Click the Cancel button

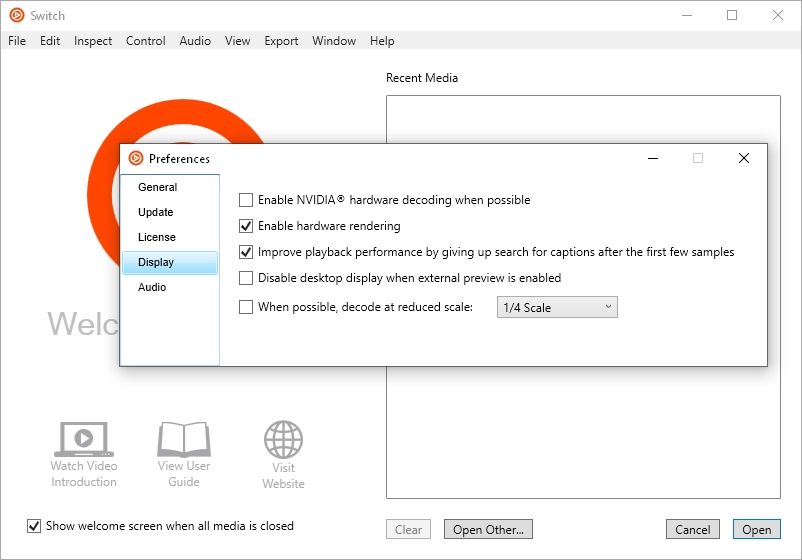(x=693, y=529)
